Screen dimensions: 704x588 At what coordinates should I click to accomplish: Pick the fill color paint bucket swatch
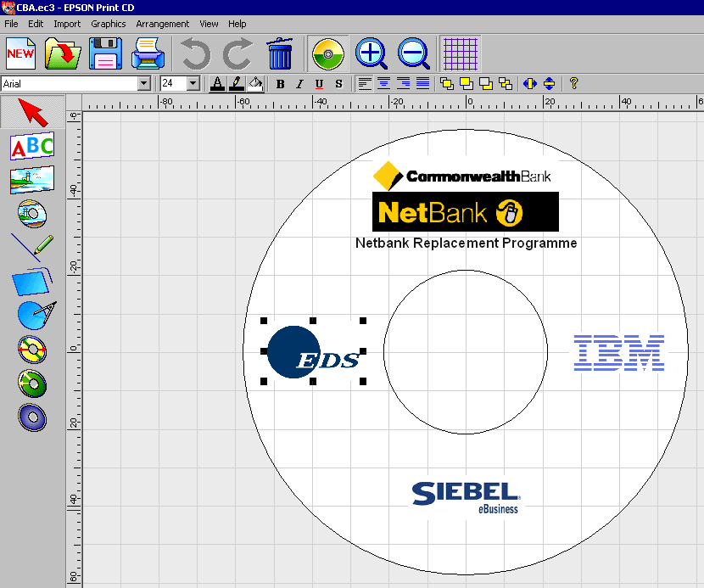255,83
